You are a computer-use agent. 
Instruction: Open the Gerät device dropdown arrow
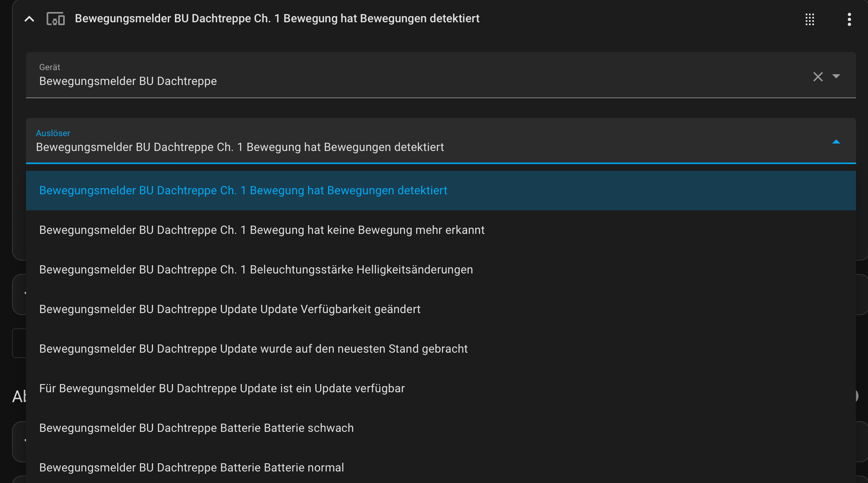836,76
